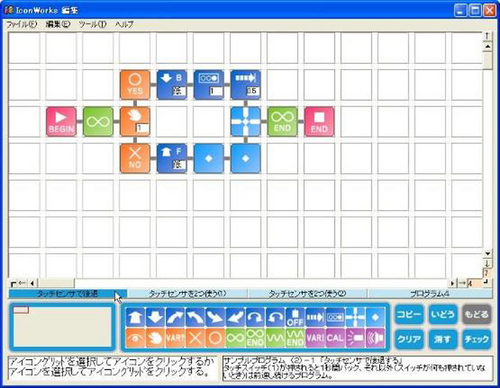Pick the motor OFF icon

tap(295, 317)
